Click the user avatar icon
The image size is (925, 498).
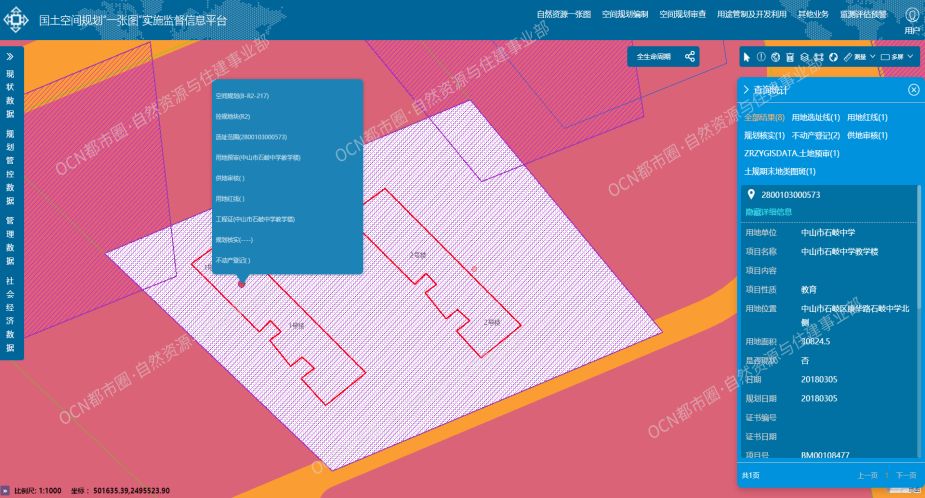(911, 15)
